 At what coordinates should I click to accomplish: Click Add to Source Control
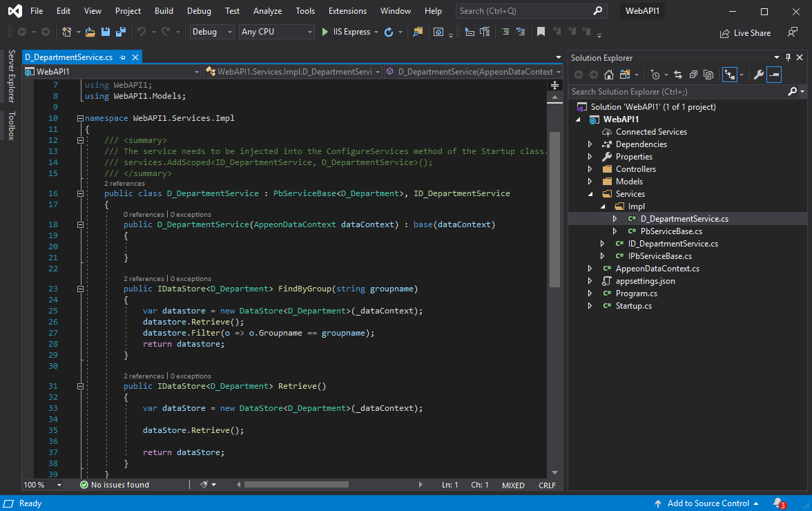point(708,503)
